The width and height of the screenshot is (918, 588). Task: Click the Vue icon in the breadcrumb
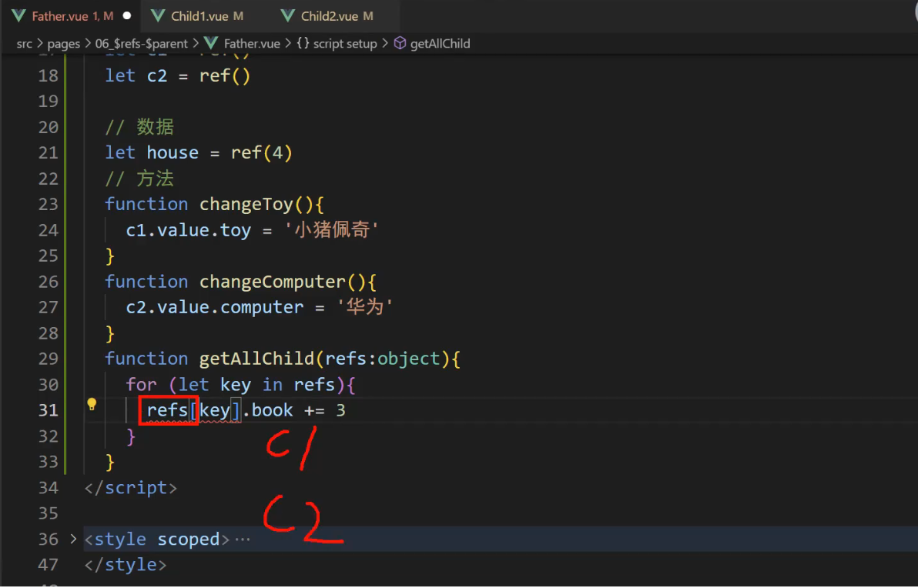coord(211,43)
